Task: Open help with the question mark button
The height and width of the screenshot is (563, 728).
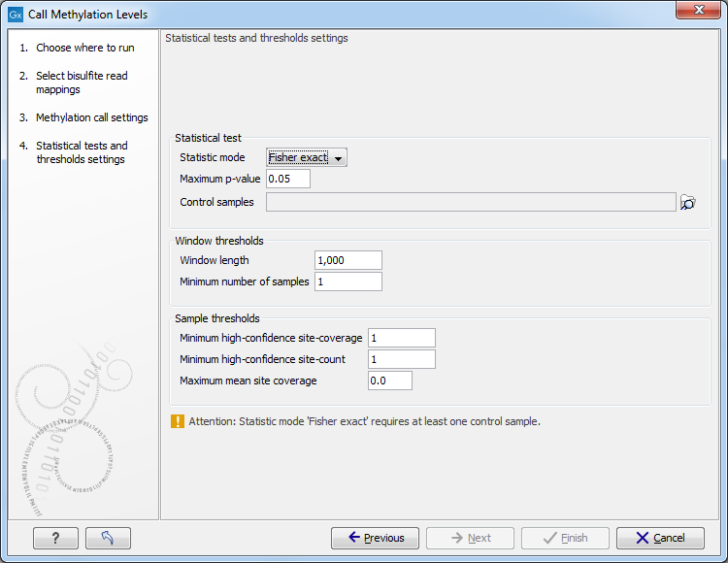Action: [55, 538]
